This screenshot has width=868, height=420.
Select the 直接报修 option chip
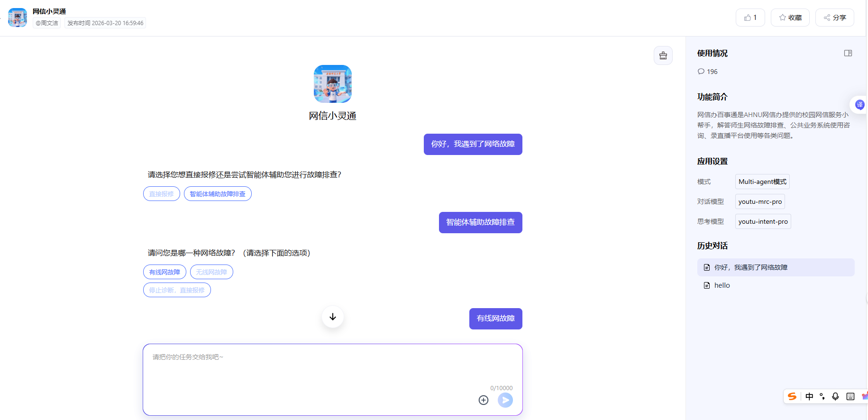161,194
